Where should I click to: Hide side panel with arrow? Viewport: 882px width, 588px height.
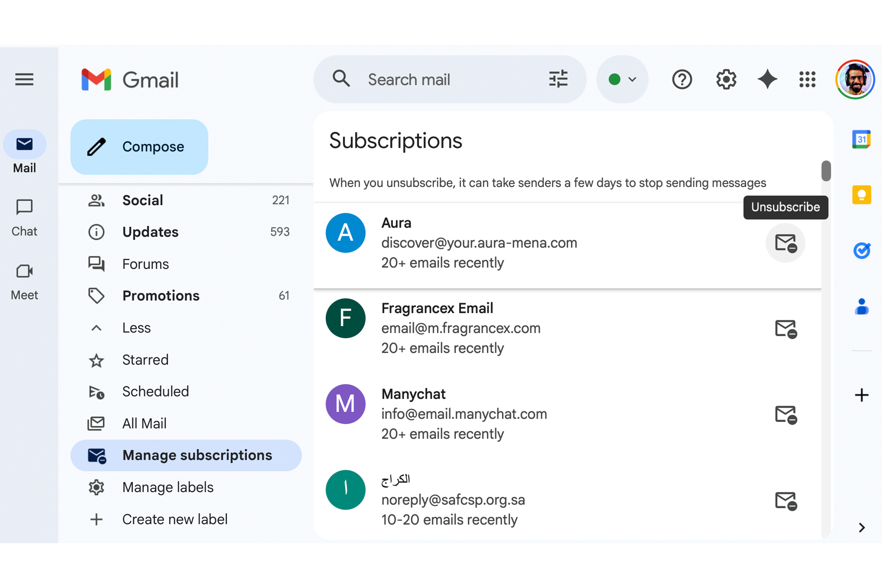(x=861, y=528)
